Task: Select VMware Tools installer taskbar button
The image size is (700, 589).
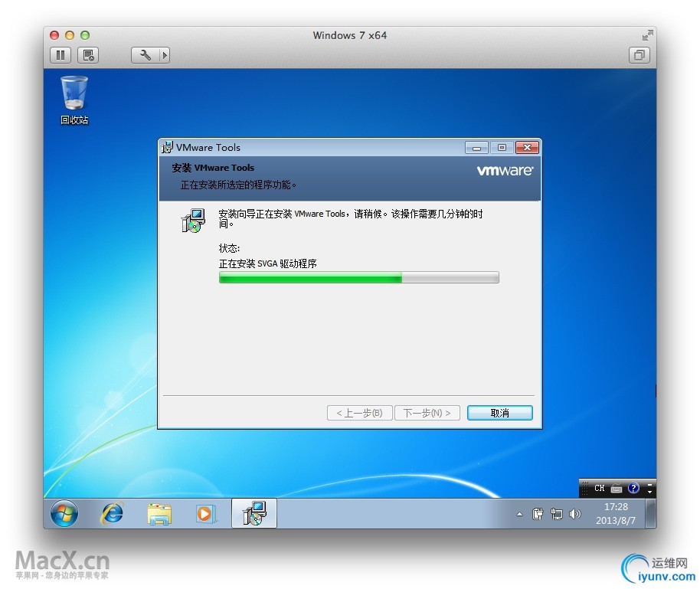Action: pos(254,513)
